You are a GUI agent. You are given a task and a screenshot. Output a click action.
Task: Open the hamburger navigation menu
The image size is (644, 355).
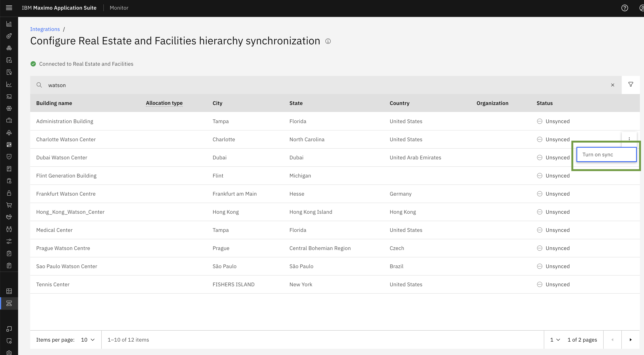coord(9,8)
